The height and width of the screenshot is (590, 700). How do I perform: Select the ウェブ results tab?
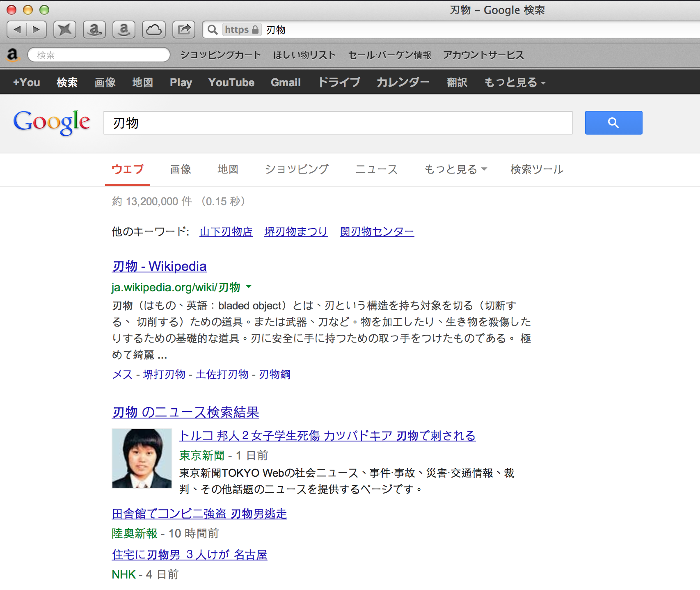click(x=128, y=169)
